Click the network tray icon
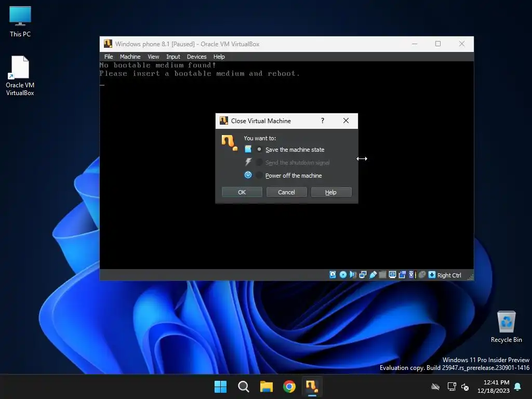 (451, 387)
